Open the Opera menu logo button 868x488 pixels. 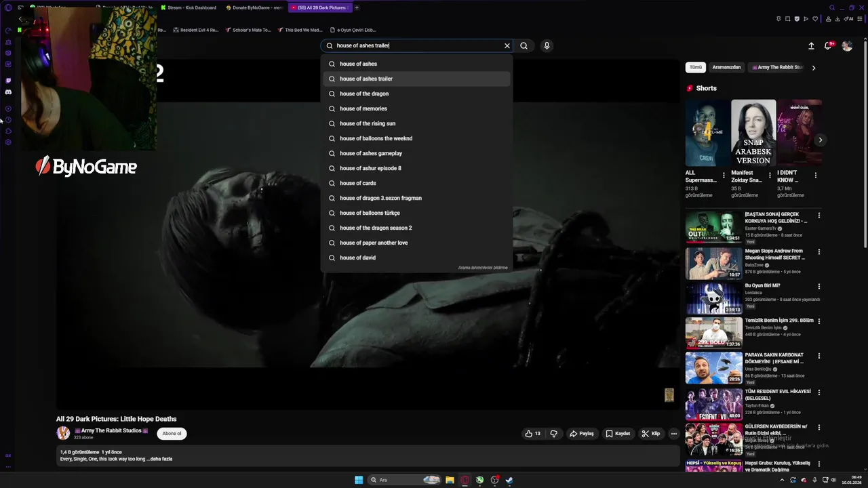pos(8,7)
